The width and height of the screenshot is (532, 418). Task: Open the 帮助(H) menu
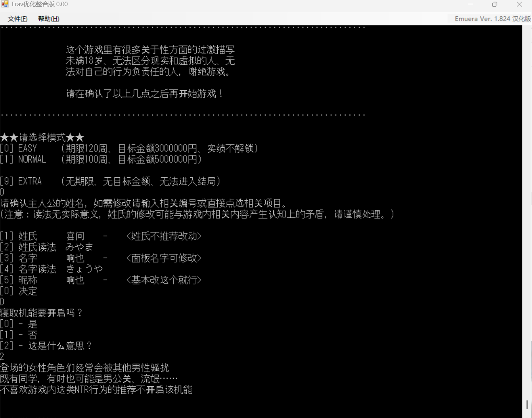pyautogui.click(x=48, y=19)
